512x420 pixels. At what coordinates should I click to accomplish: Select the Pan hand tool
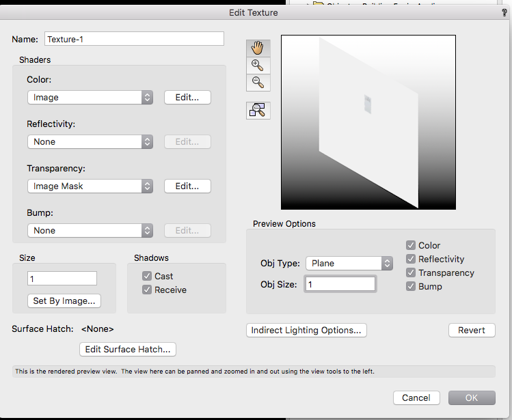click(258, 48)
